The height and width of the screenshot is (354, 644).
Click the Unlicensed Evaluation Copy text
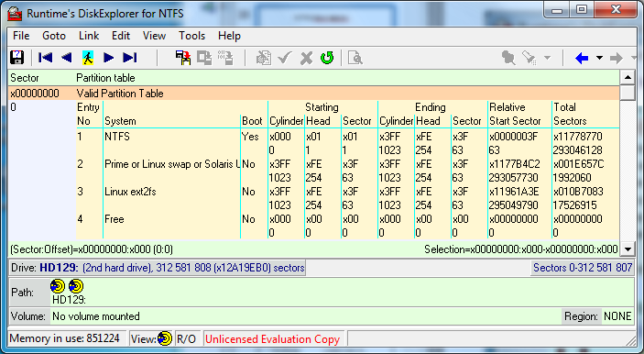pyautogui.click(x=273, y=339)
